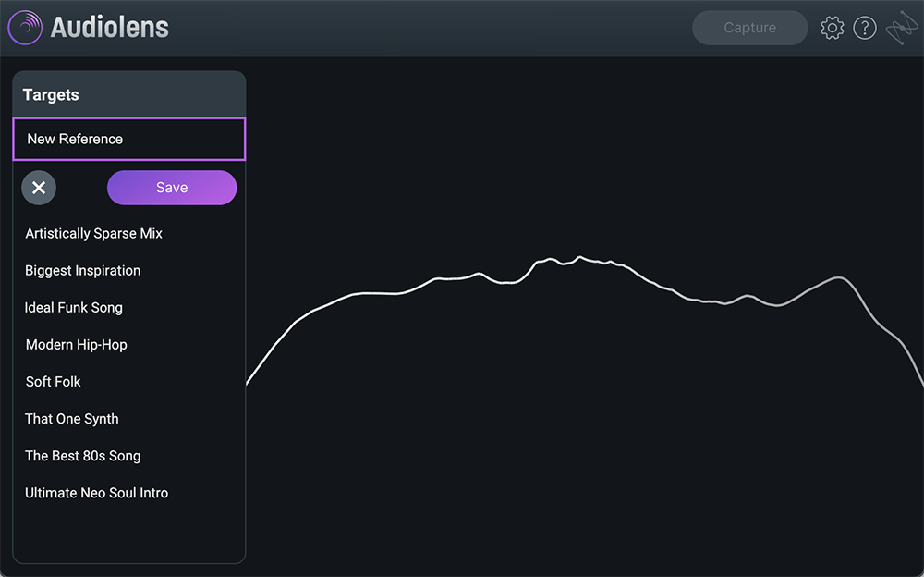Viewport: 924px width, 577px height.
Task: Click the Capture button
Action: [x=749, y=27]
